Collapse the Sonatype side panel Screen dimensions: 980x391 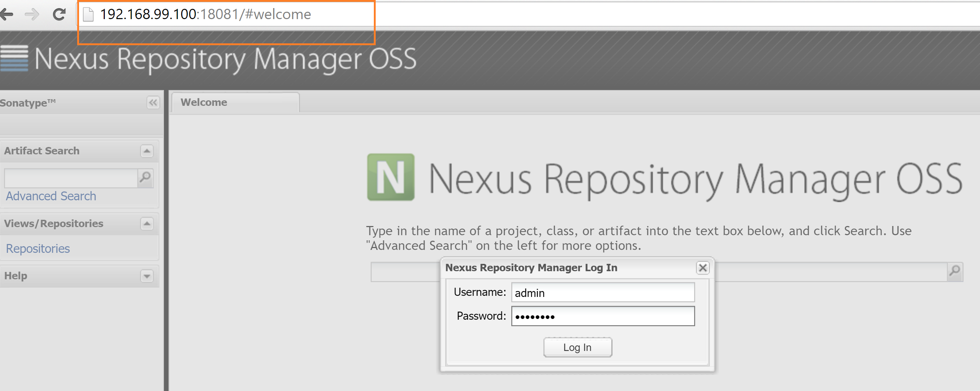[x=153, y=103]
